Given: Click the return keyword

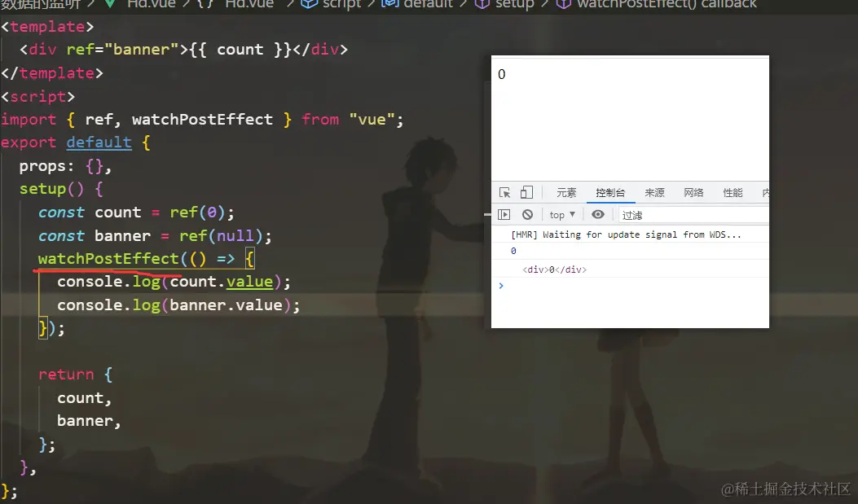Looking at the screenshot, I should tap(66, 375).
